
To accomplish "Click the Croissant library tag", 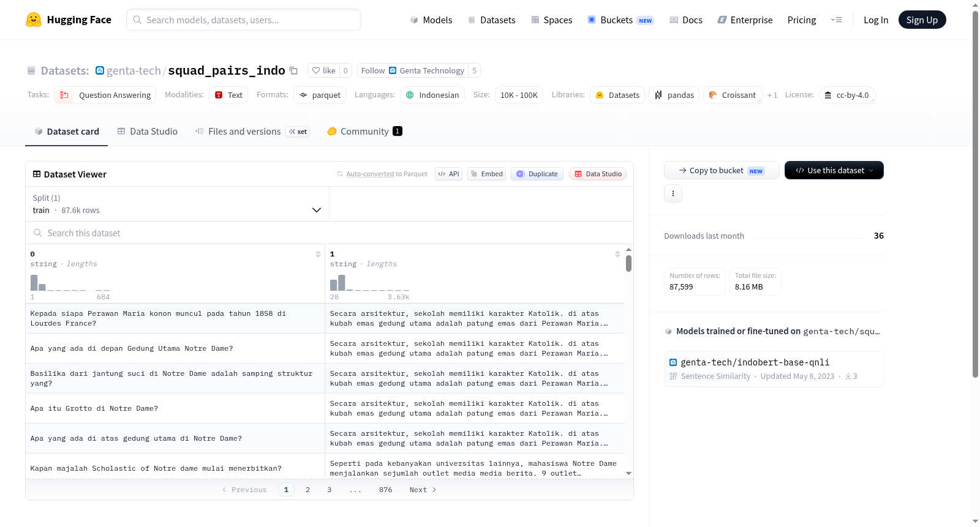I will coord(733,95).
